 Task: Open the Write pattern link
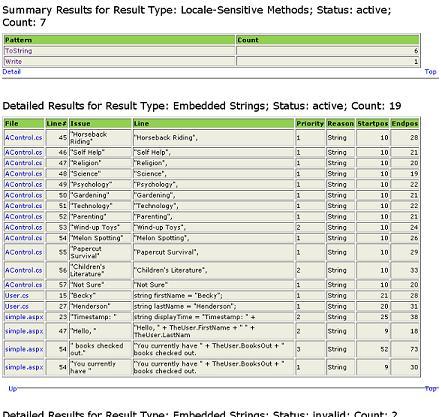point(13,61)
